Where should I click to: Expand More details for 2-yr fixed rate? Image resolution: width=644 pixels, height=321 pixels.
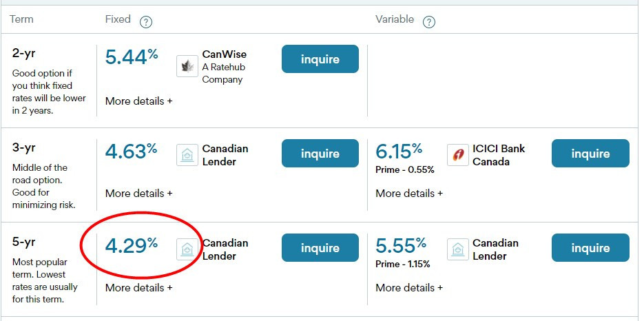pos(138,101)
